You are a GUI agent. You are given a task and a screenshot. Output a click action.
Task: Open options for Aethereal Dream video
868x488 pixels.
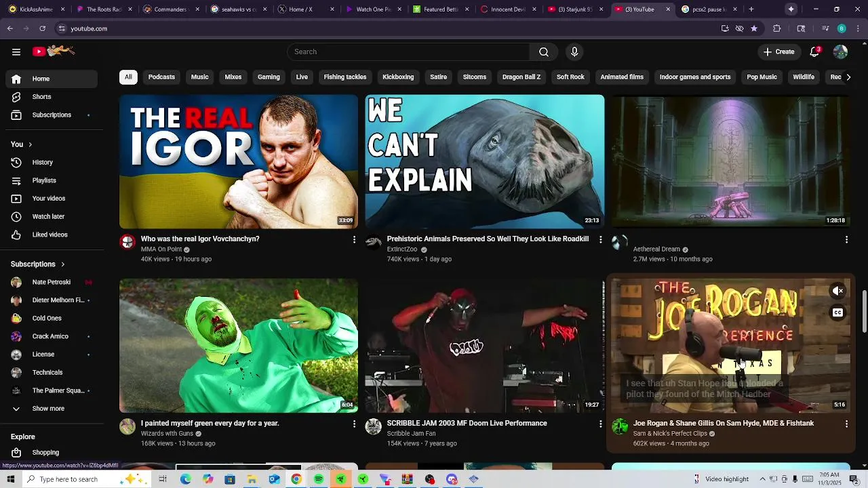846,239
